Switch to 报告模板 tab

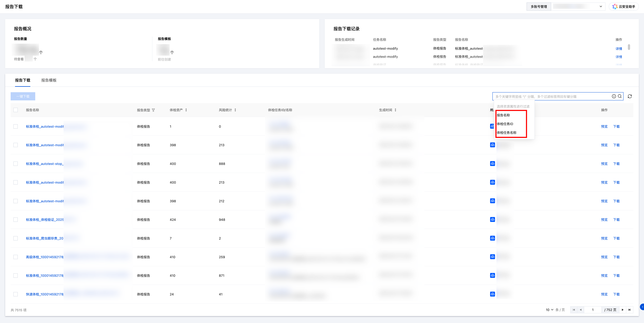click(x=49, y=80)
